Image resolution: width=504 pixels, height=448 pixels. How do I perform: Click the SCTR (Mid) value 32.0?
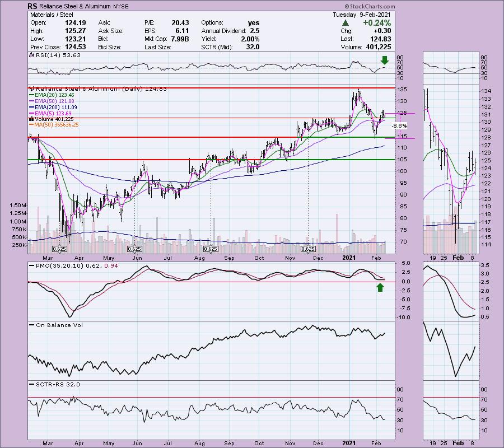253,47
